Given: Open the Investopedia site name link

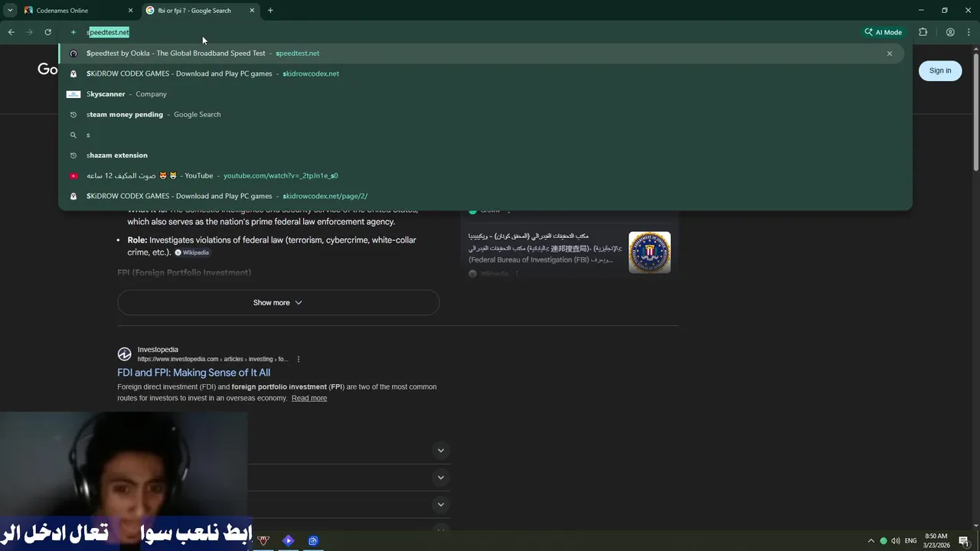Looking at the screenshot, I should pos(158,350).
